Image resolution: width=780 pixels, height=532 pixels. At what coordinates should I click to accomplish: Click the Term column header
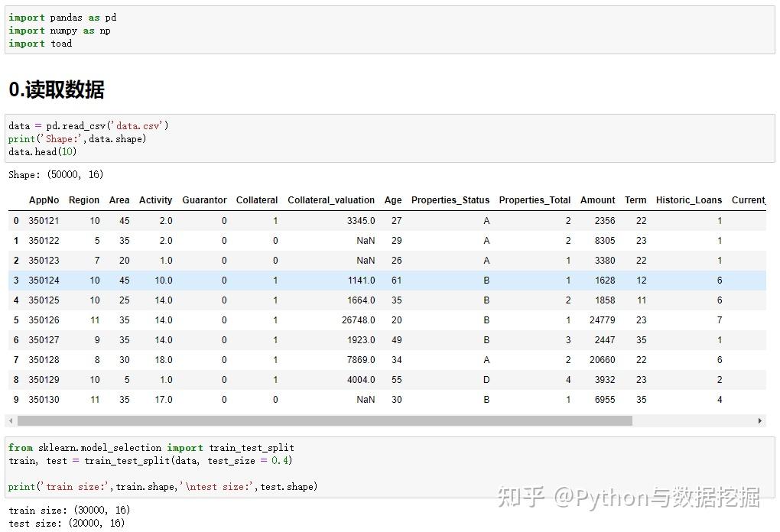[x=635, y=199]
